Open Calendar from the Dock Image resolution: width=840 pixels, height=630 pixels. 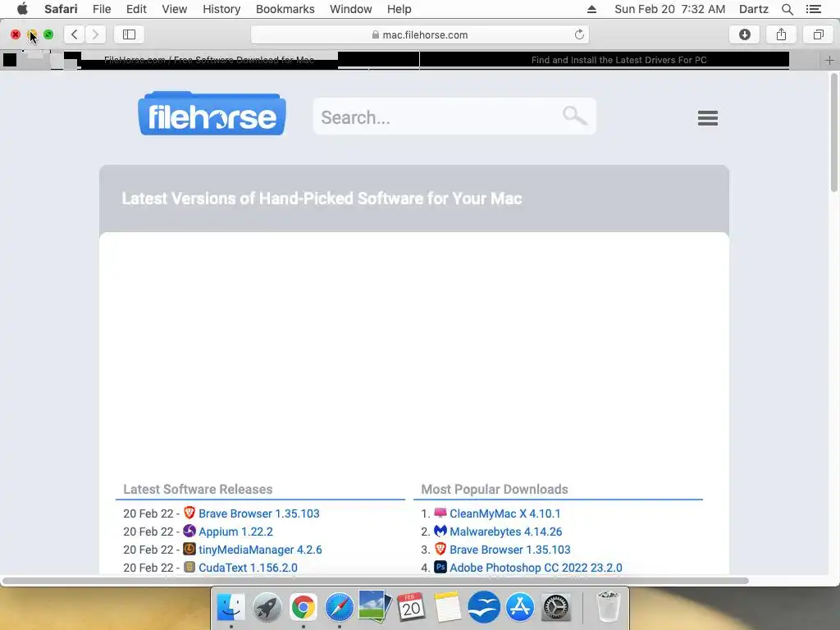[412, 608]
